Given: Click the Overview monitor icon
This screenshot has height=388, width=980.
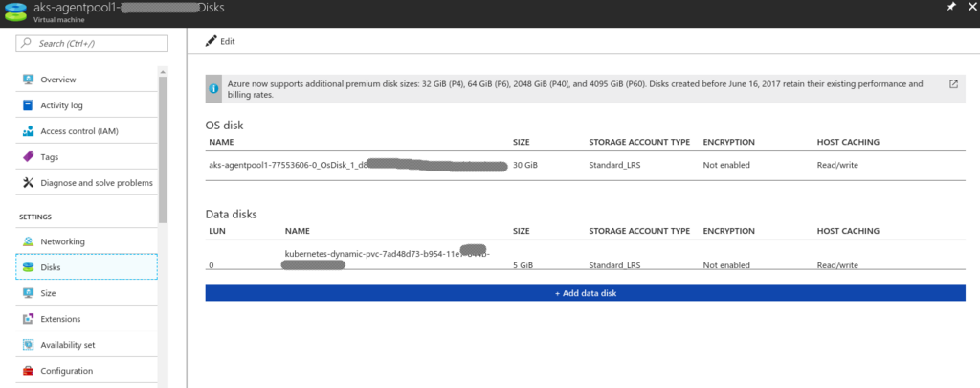Looking at the screenshot, I should (28, 80).
